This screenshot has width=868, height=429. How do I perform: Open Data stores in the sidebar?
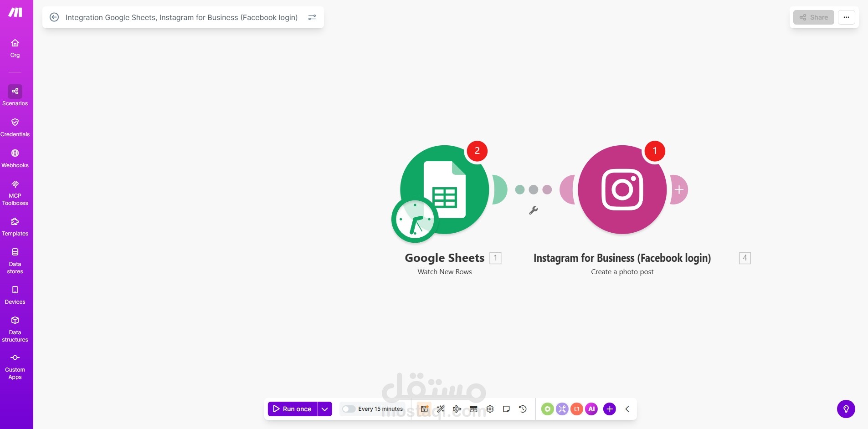pos(15,261)
